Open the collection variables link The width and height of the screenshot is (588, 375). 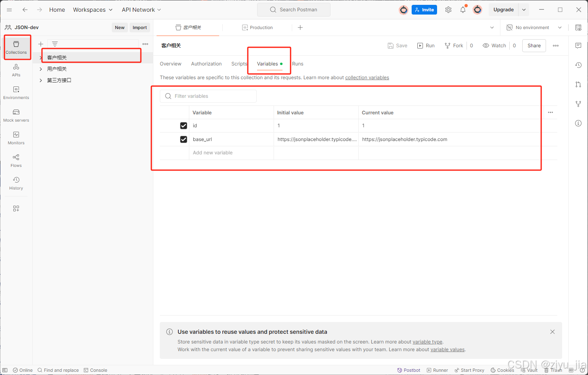point(367,78)
